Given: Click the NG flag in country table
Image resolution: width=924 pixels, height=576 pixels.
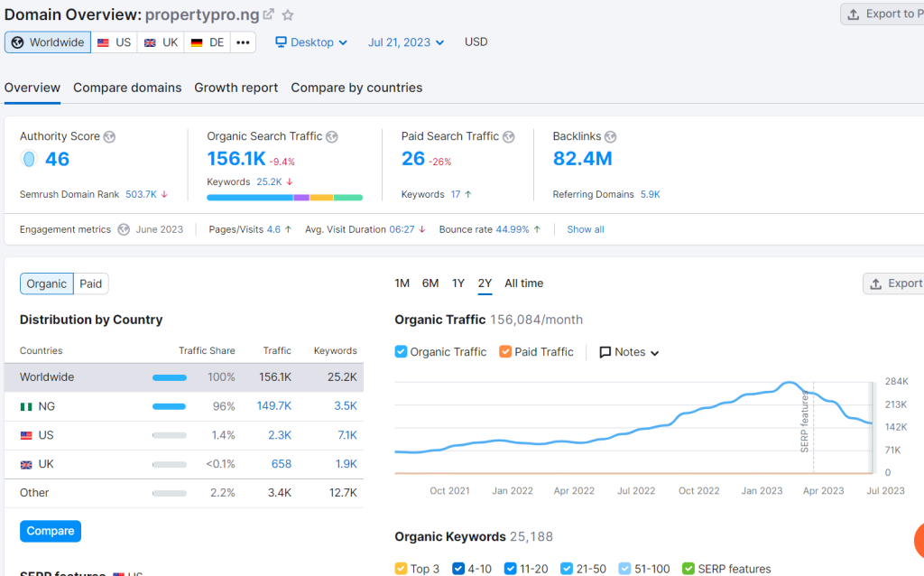Looking at the screenshot, I should click(26, 407).
